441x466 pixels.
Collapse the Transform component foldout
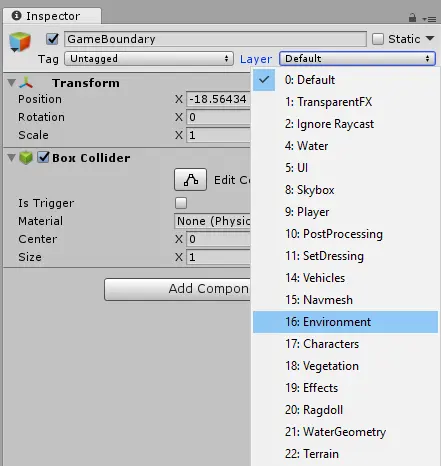tap(11, 83)
